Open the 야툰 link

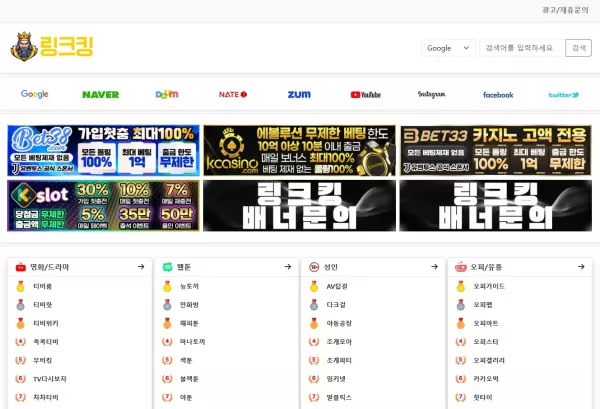point(186,397)
